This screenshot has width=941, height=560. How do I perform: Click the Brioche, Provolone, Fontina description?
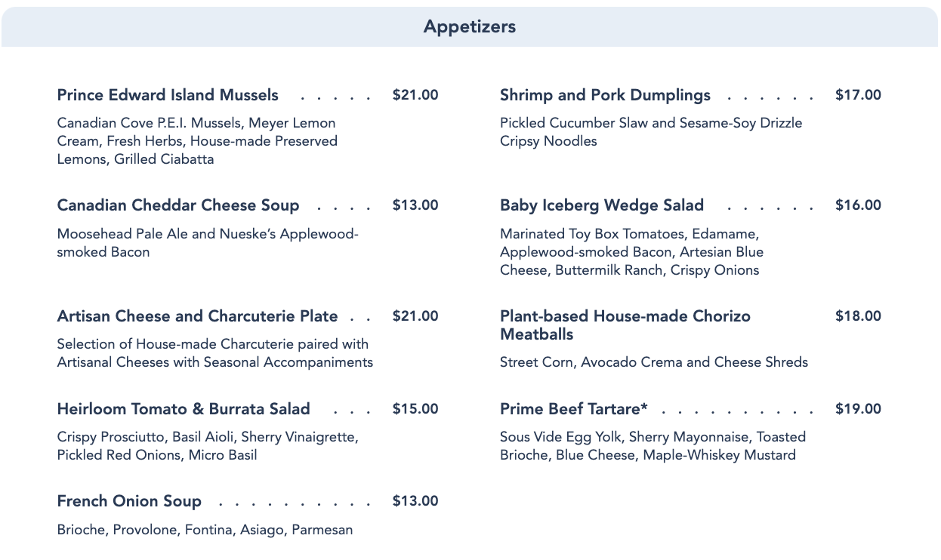pyautogui.click(x=205, y=530)
